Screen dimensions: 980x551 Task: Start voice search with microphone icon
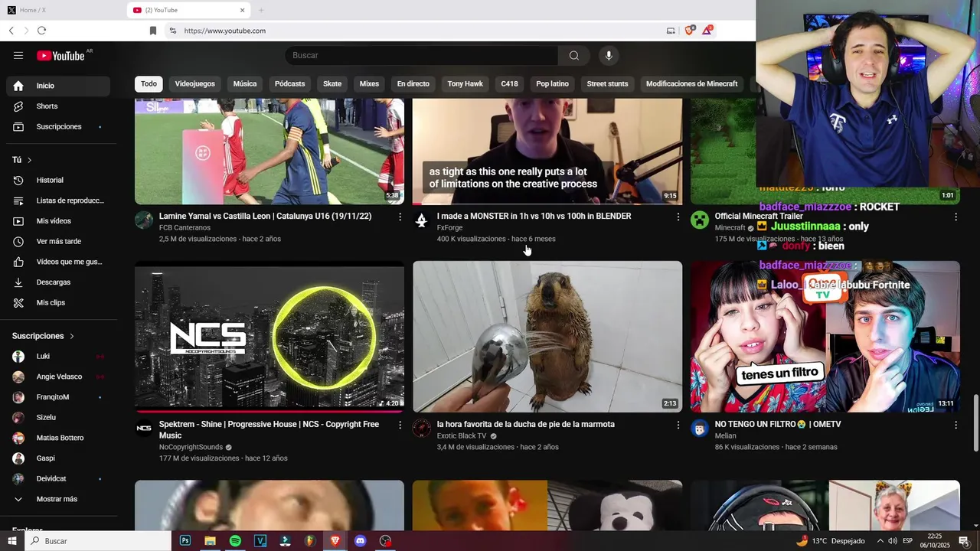(x=609, y=55)
